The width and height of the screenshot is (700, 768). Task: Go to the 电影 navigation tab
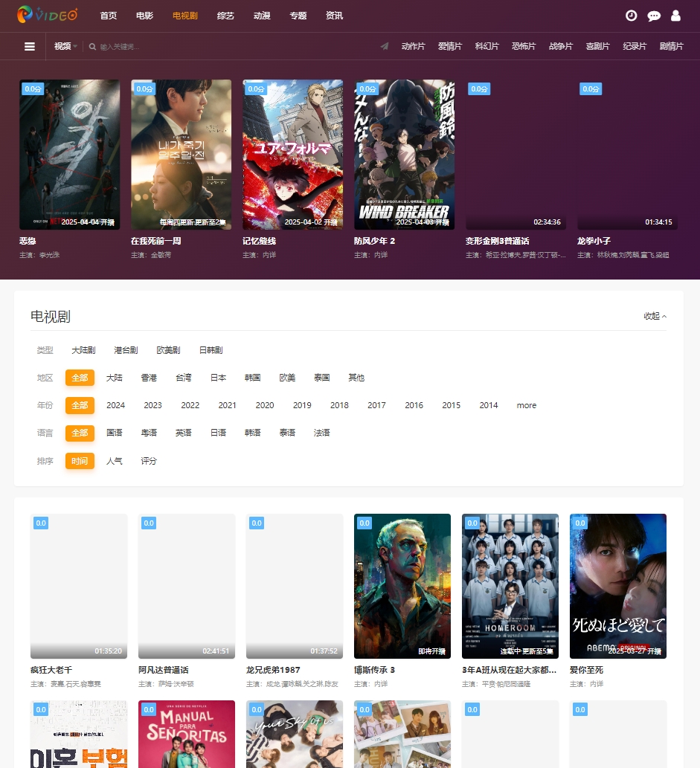pos(145,16)
